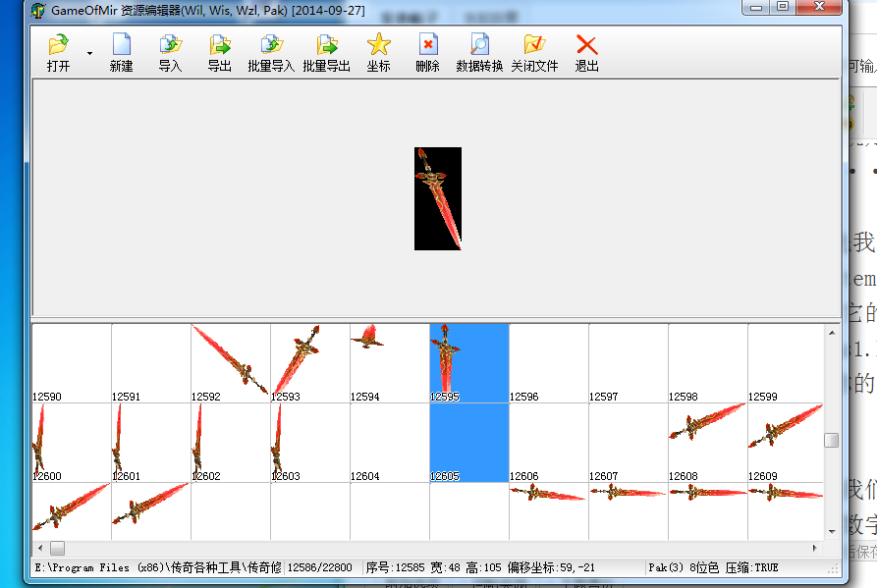
Task: Select empty thumbnail 12598
Action: pos(707,363)
